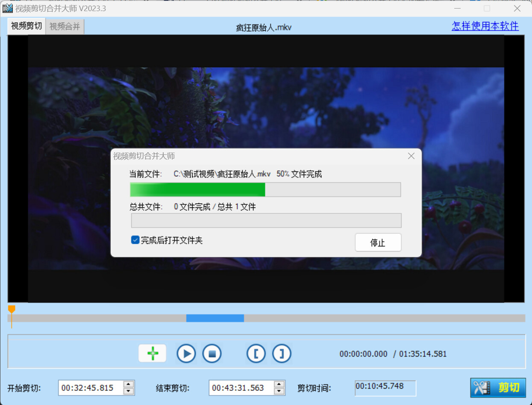Stop playback with the square stop button

tap(212, 354)
